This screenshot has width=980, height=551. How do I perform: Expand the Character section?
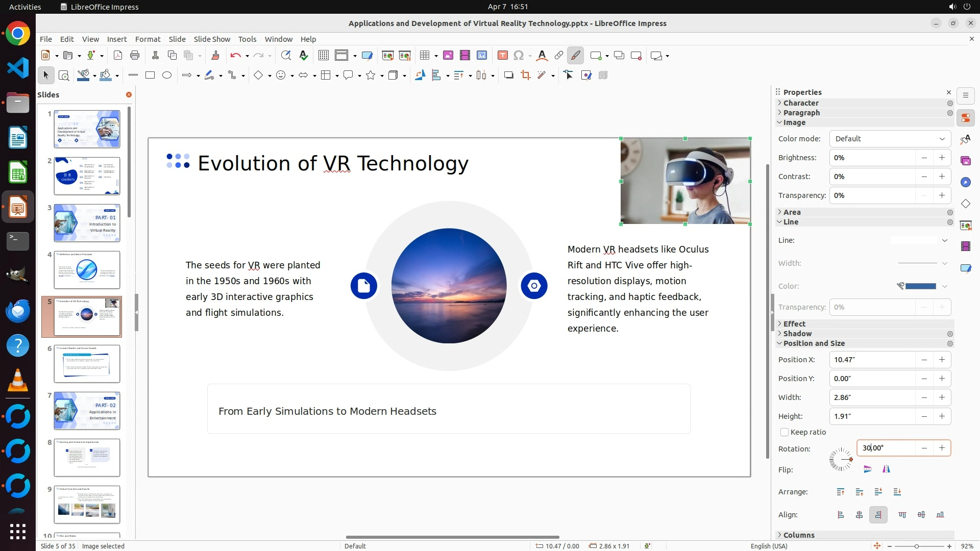click(801, 103)
